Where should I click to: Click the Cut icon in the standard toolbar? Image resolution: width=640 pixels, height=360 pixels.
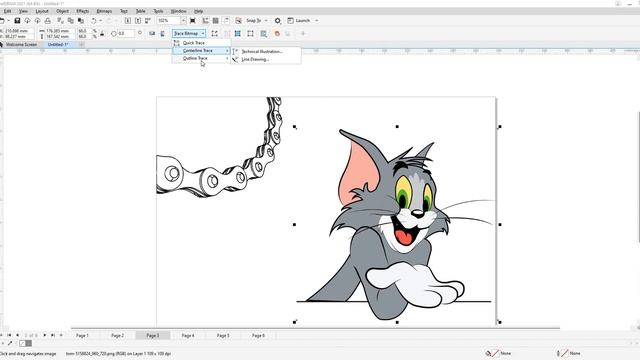60,20
